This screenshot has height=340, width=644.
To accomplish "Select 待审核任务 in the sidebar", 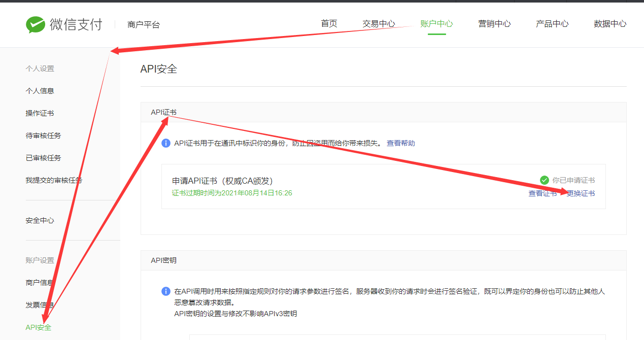I will click(43, 135).
